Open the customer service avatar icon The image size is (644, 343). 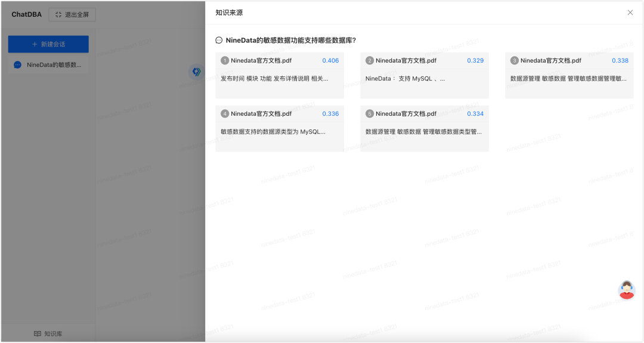[627, 290]
